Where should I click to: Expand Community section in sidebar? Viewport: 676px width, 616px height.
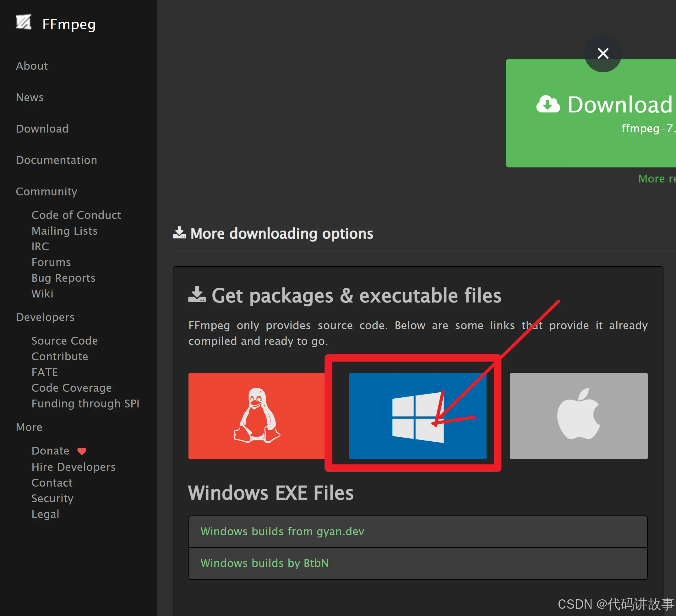[46, 191]
